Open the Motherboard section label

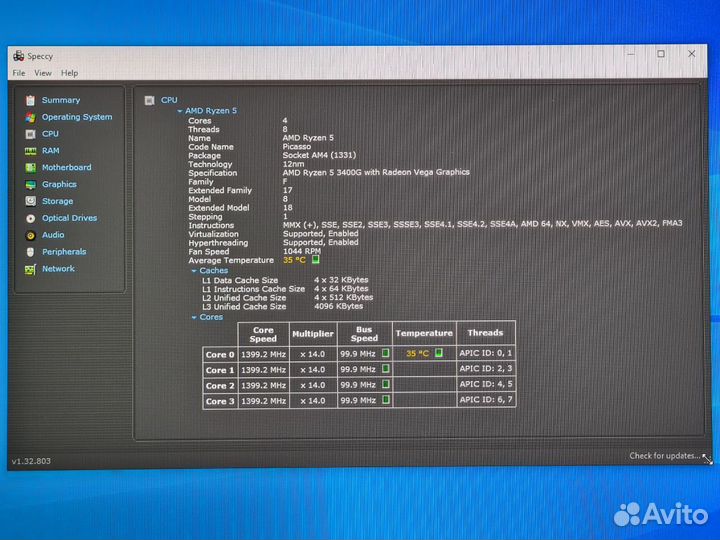67,168
